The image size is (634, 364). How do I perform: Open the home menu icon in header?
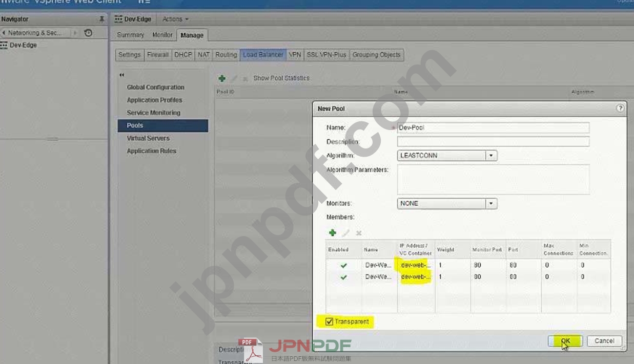(x=144, y=2)
